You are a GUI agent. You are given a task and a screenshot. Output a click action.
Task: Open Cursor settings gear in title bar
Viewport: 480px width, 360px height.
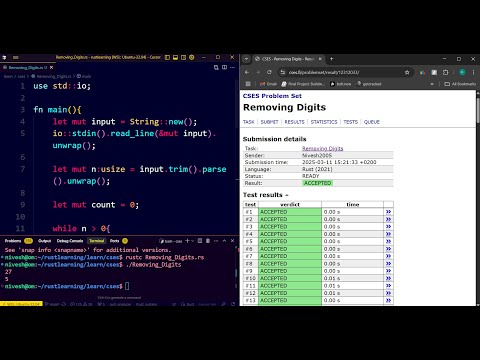(192, 57)
